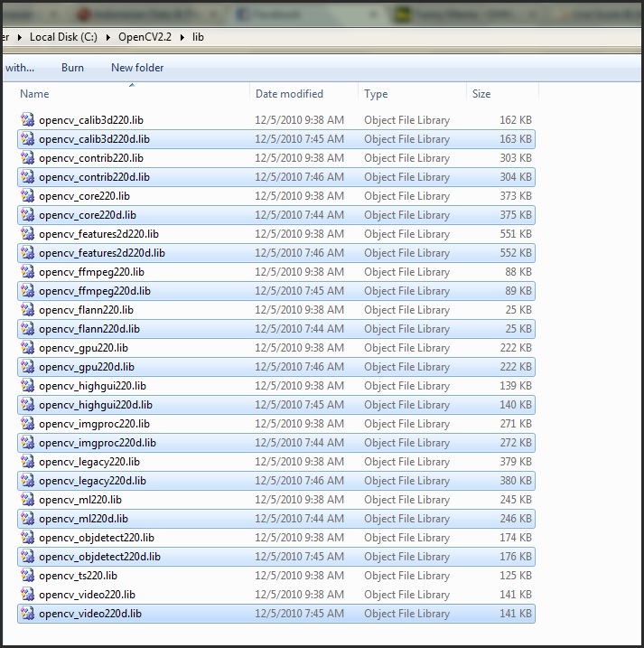Navigate to OpenCV2.2 folder breadcrumb

[x=145, y=37]
